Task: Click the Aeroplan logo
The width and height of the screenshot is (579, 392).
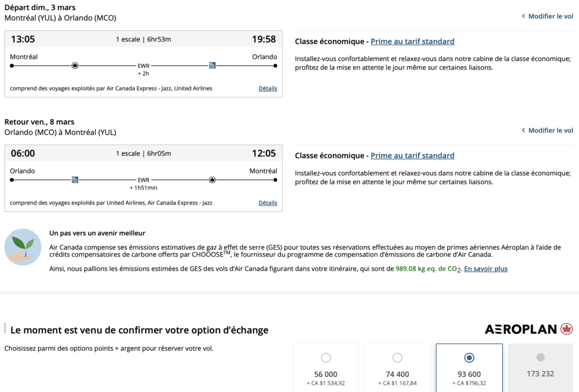Action: pos(521,329)
